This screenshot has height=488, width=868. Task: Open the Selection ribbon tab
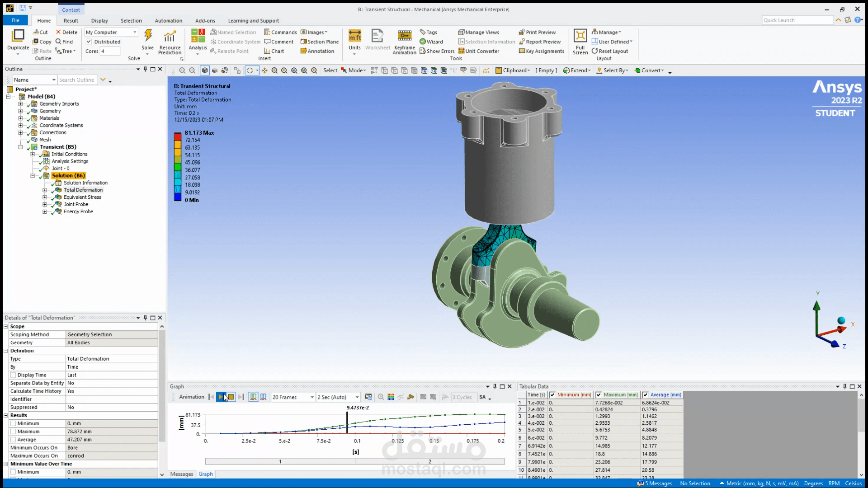[x=131, y=20]
